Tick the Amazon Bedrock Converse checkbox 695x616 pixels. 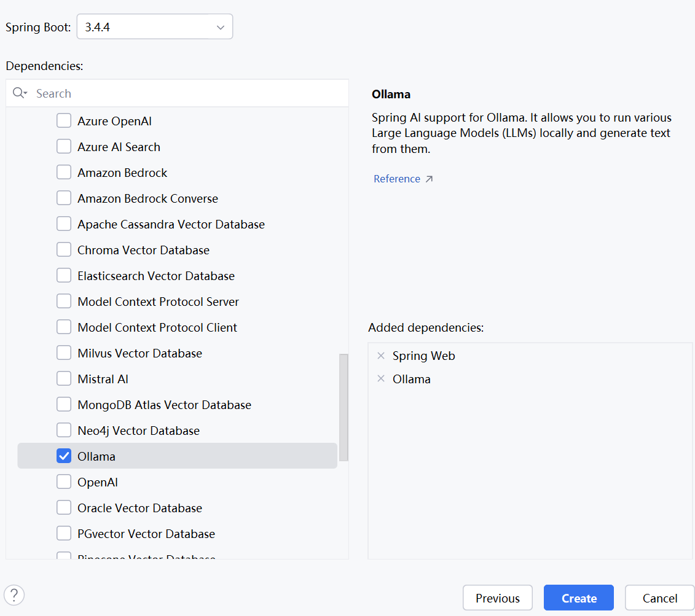(x=64, y=198)
